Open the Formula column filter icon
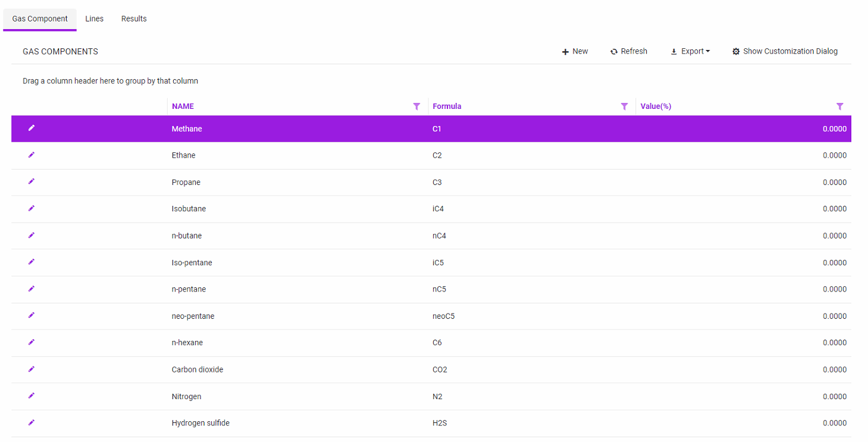Viewport: 868px width, 442px height. [624, 106]
